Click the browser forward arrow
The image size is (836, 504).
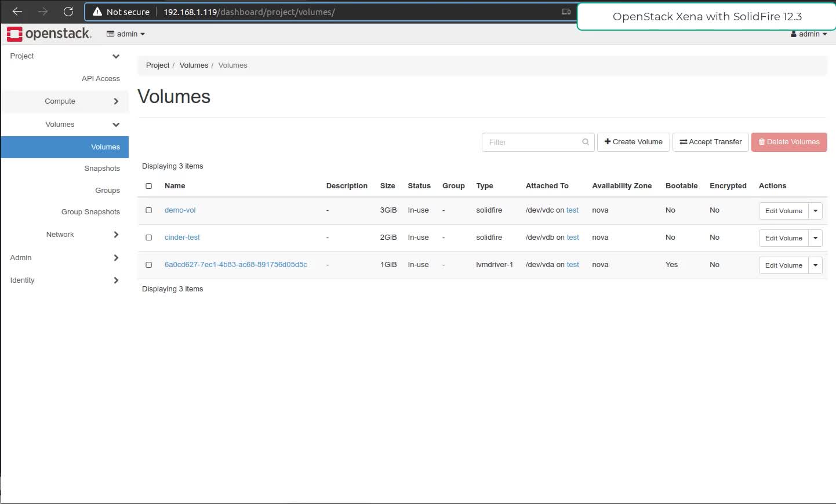click(x=43, y=12)
